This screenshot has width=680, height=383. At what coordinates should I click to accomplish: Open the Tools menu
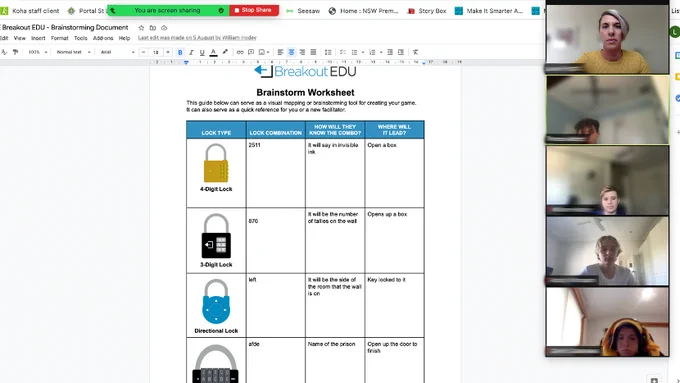(x=81, y=38)
